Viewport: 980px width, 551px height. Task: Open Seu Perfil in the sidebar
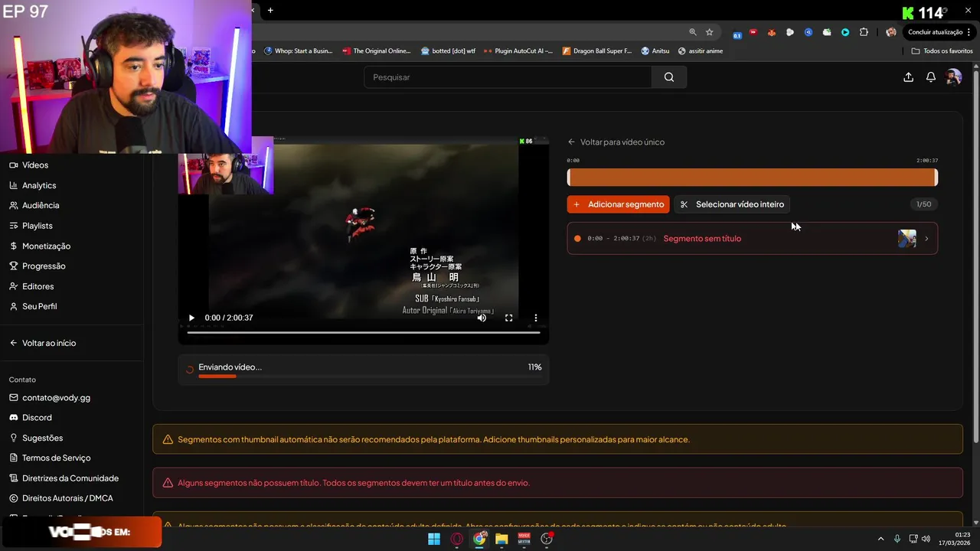tap(39, 306)
